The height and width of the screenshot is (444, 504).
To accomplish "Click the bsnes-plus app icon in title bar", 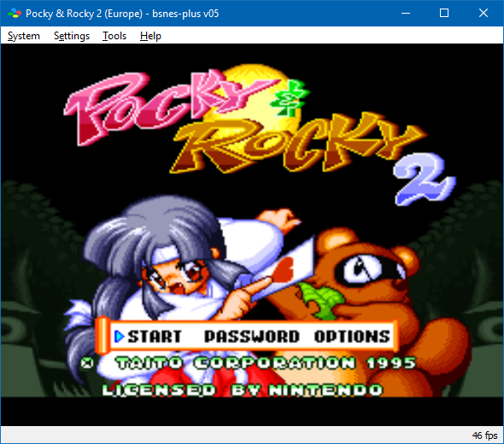I will click(15, 13).
